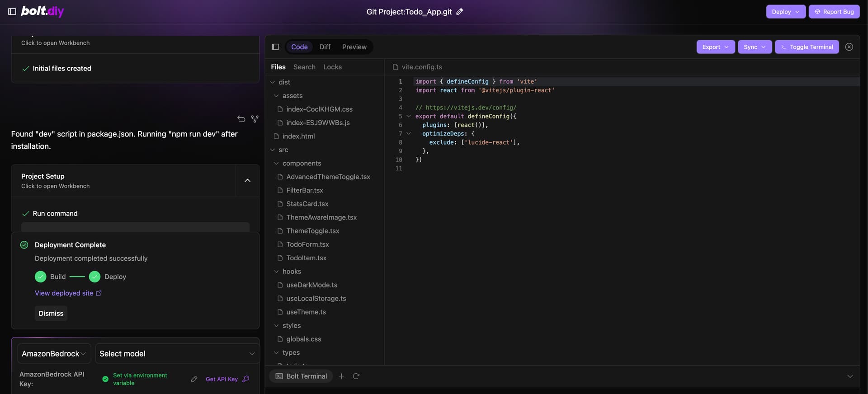The image size is (868, 394).
Task: Open the Deploy dropdown
Action: click(786, 12)
